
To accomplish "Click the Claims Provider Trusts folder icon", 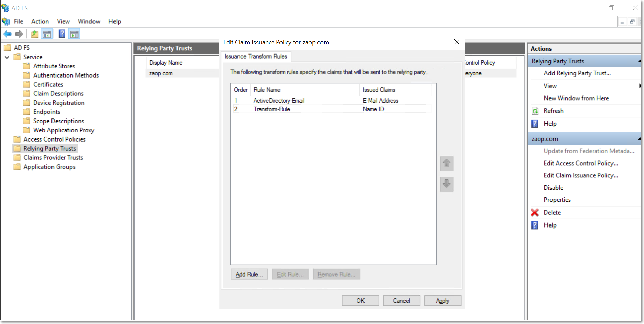I will click(x=17, y=157).
